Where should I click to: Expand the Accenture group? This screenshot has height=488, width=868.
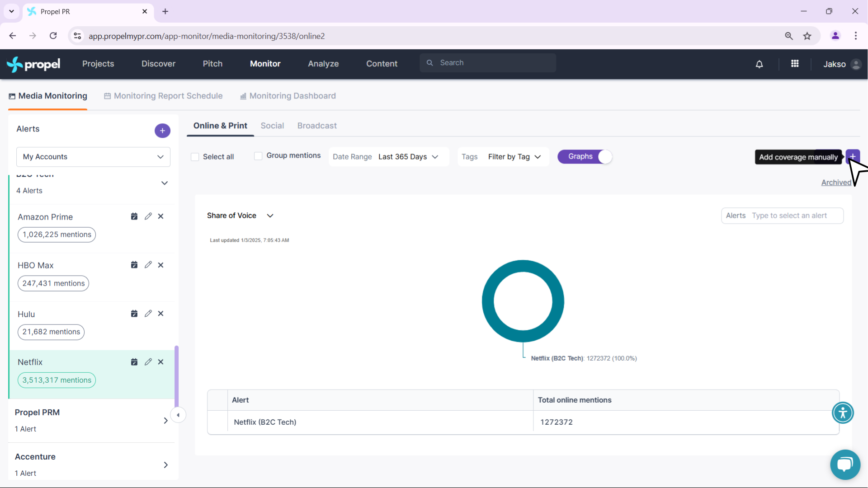point(165,465)
